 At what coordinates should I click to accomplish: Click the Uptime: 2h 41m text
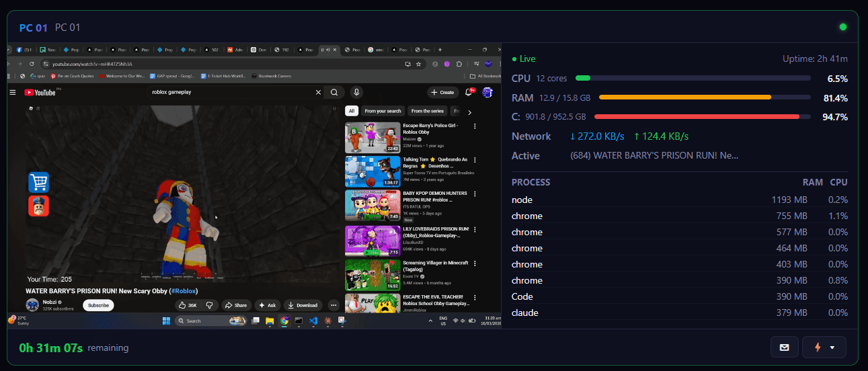[815, 59]
